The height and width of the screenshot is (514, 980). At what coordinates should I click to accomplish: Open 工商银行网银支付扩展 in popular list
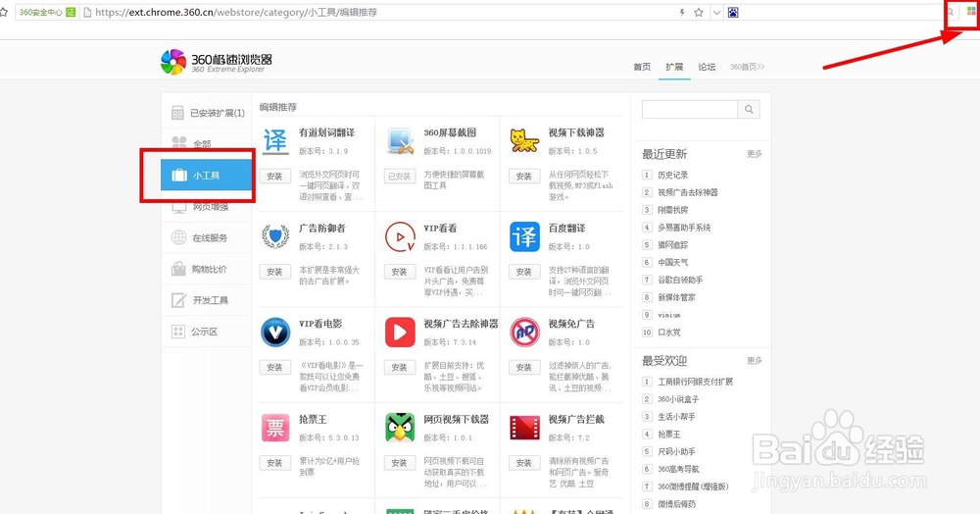coord(695,382)
